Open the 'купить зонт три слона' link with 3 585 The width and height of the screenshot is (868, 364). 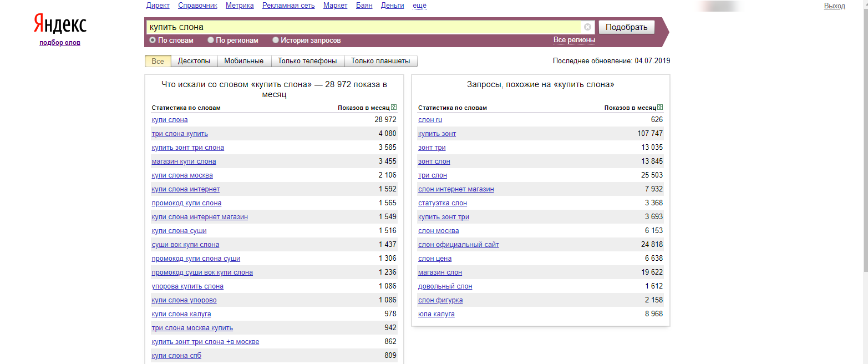188,148
